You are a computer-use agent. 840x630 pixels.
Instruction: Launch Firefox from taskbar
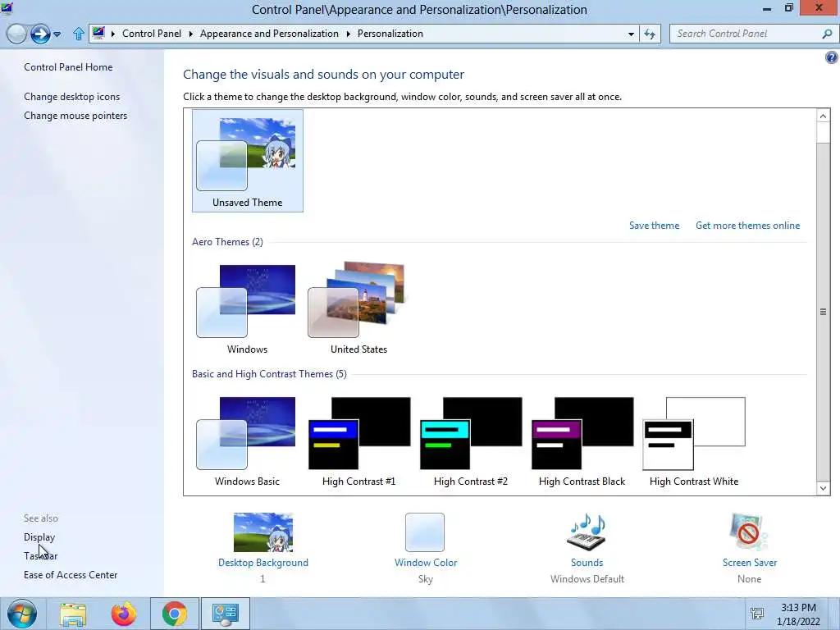(124, 614)
